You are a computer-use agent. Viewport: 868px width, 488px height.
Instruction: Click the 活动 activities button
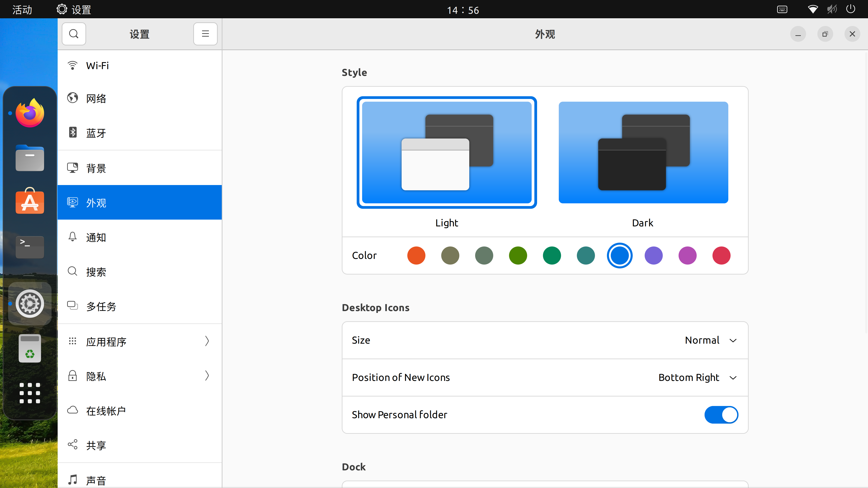22,9
